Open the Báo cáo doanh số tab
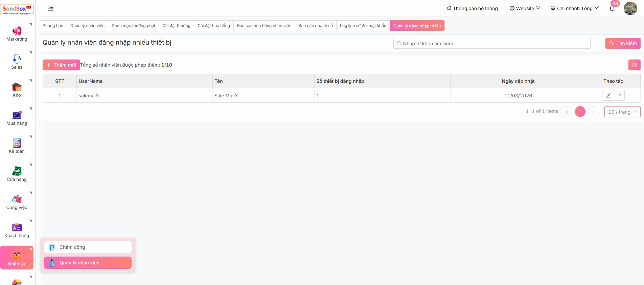Viewport: 644px width, 285px height. click(315, 26)
